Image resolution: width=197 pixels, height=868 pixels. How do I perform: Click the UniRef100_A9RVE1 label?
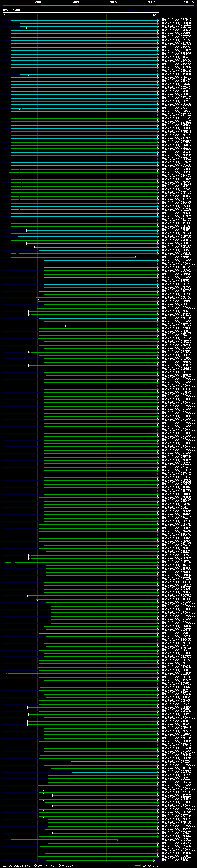(177, 101)
